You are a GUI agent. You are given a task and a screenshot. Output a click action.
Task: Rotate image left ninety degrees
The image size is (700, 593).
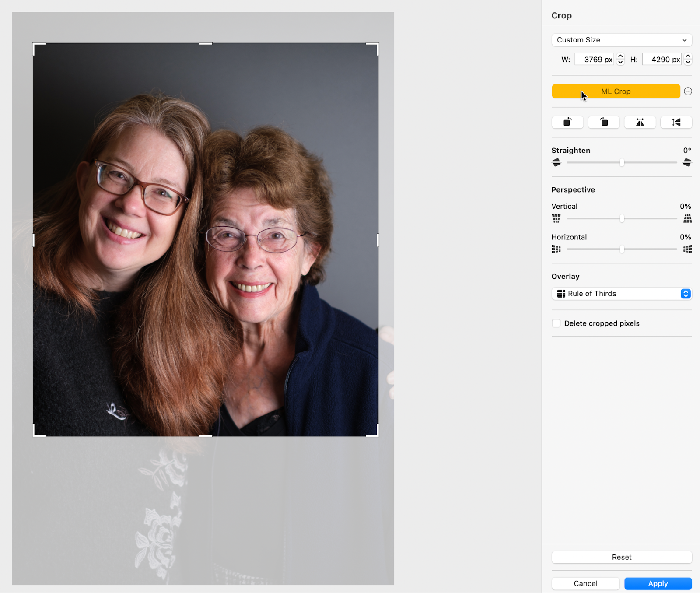point(567,122)
